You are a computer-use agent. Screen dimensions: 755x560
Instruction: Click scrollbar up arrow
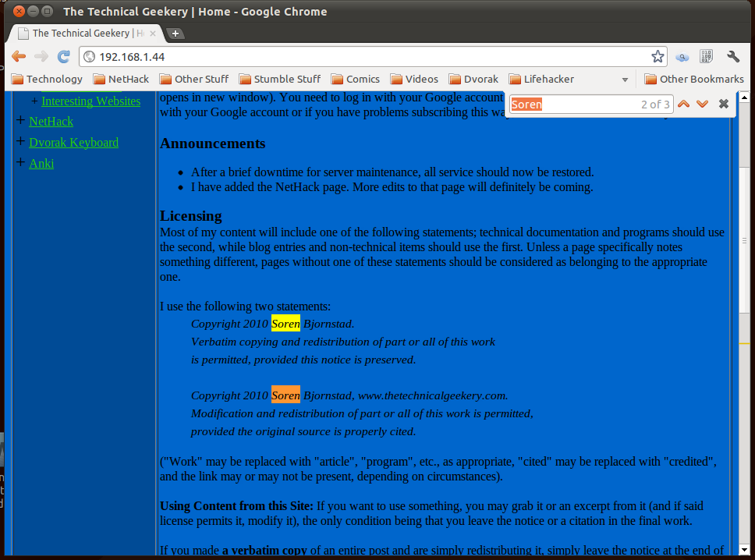744,97
